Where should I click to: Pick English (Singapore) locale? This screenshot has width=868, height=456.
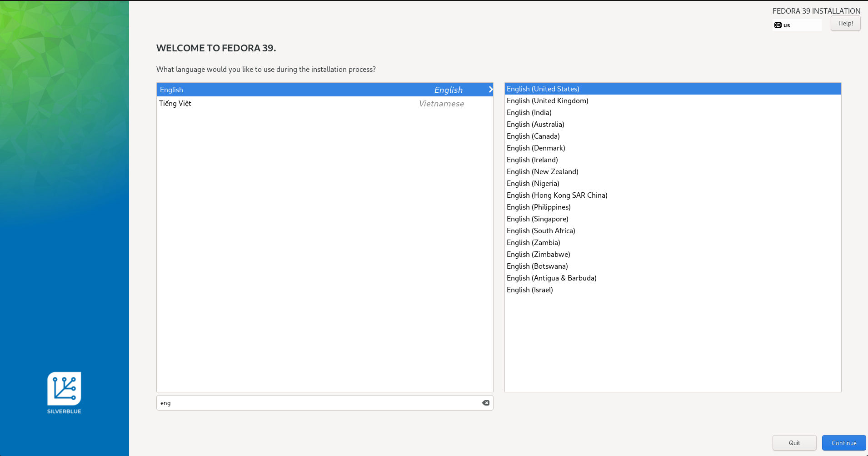[537, 219]
